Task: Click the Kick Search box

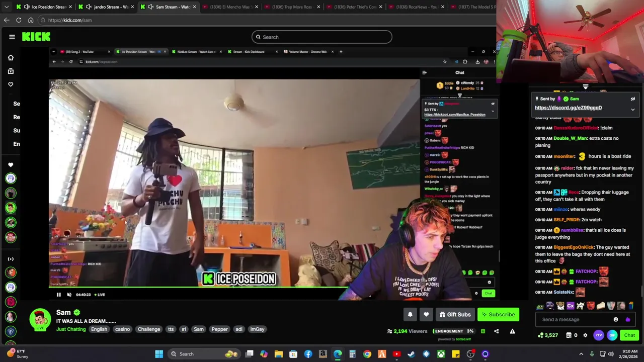Action: 322,37
